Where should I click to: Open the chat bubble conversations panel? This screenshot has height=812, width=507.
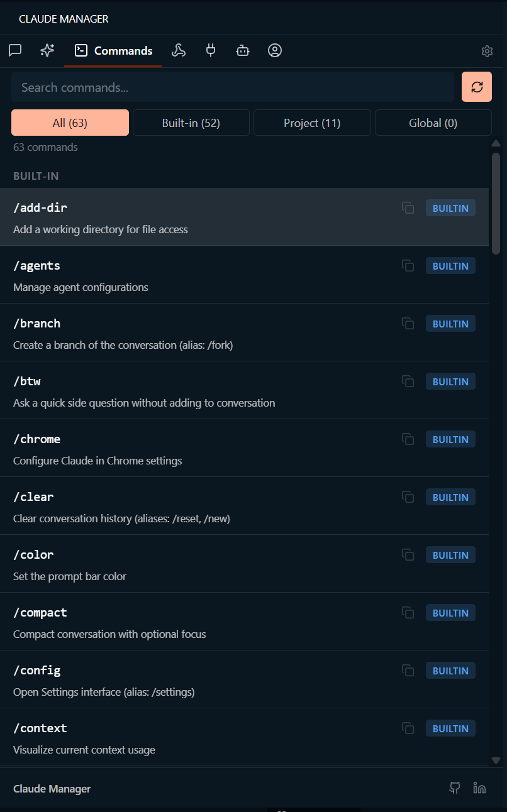(x=15, y=50)
